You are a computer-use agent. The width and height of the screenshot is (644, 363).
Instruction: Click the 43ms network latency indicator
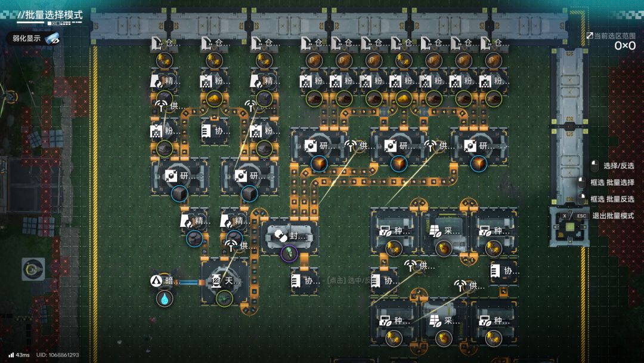19,355
